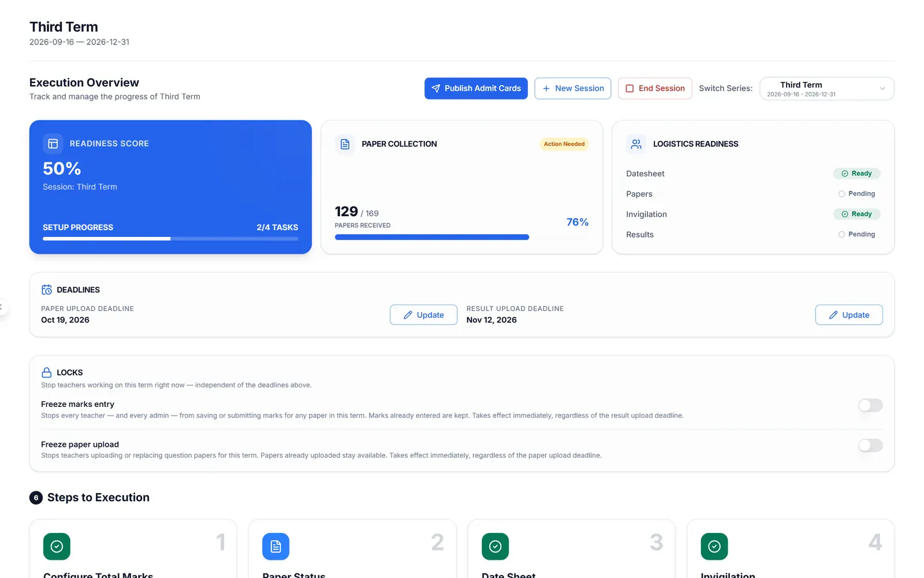Click the paper plane icon on Publish Admit Cards
The height and width of the screenshot is (578, 924).
click(x=436, y=88)
